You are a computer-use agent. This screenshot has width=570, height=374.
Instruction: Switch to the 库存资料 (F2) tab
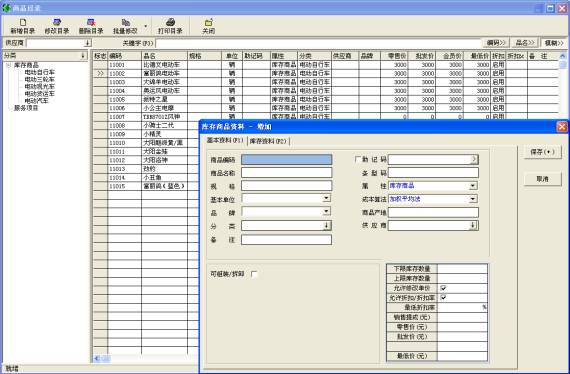pos(268,141)
